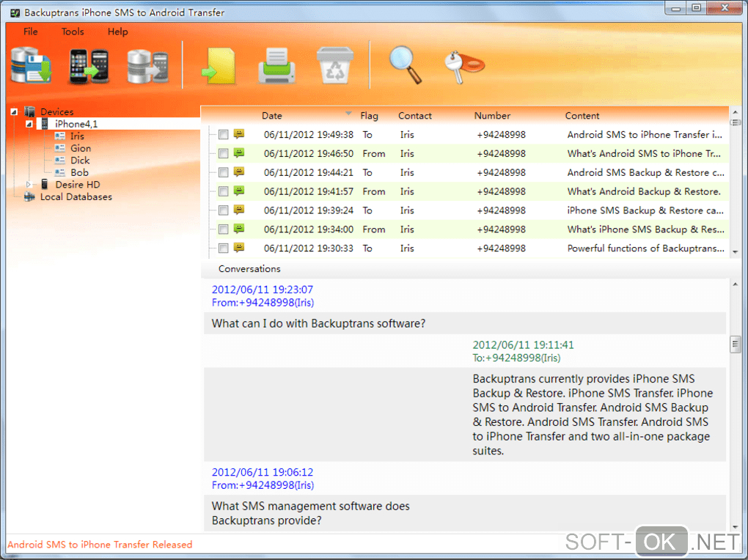This screenshot has height=560, width=748.
Task: Click the backup SMS to local database icon
Action: tap(32, 65)
